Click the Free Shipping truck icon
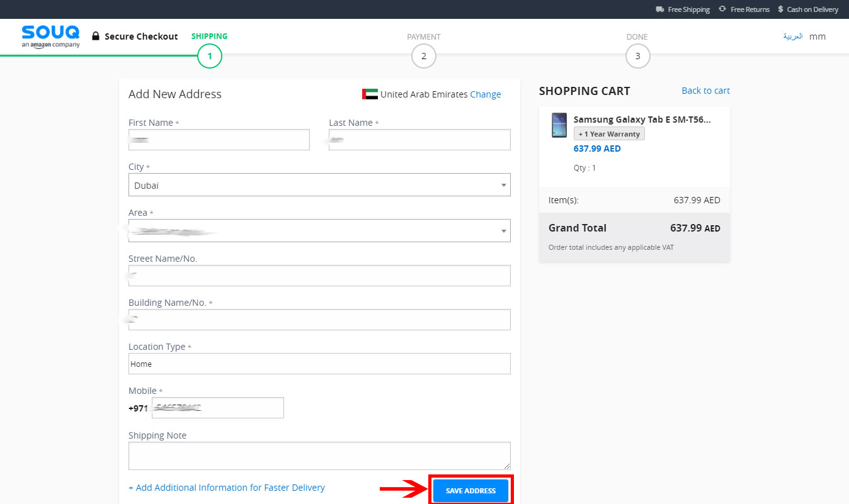 point(659,9)
